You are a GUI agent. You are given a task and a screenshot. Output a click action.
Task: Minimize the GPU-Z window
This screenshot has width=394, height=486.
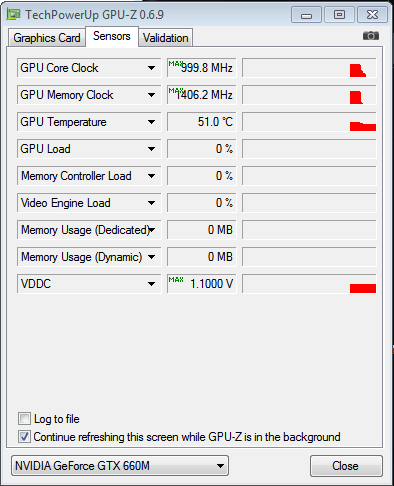(x=306, y=15)
